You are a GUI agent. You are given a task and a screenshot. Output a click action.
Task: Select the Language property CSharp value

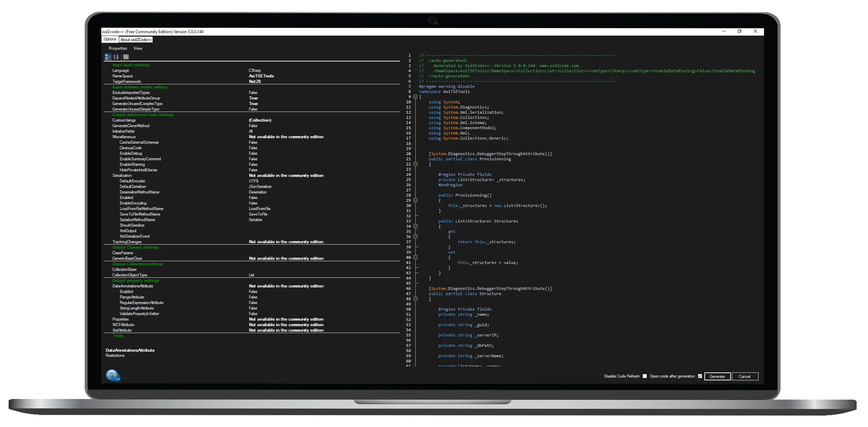(255, 70)
